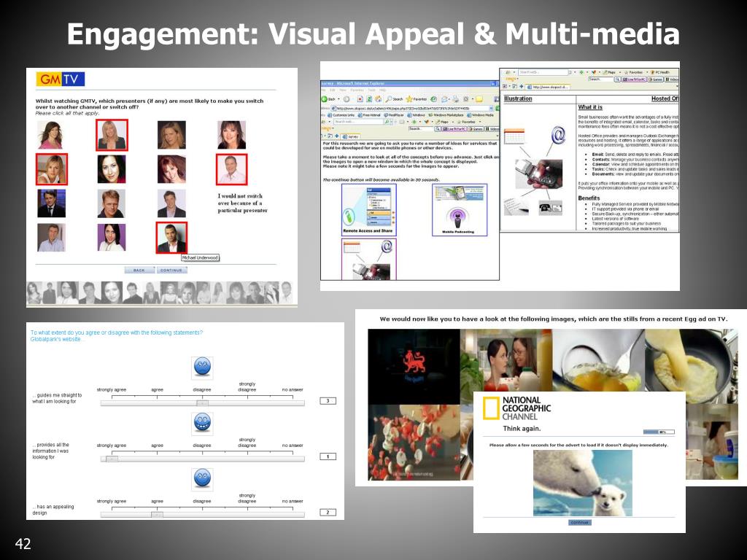The width and height of the screenshot is (747, 560).
Task: Select the woman in pink top presenter photo
Action: click(50, 135)
